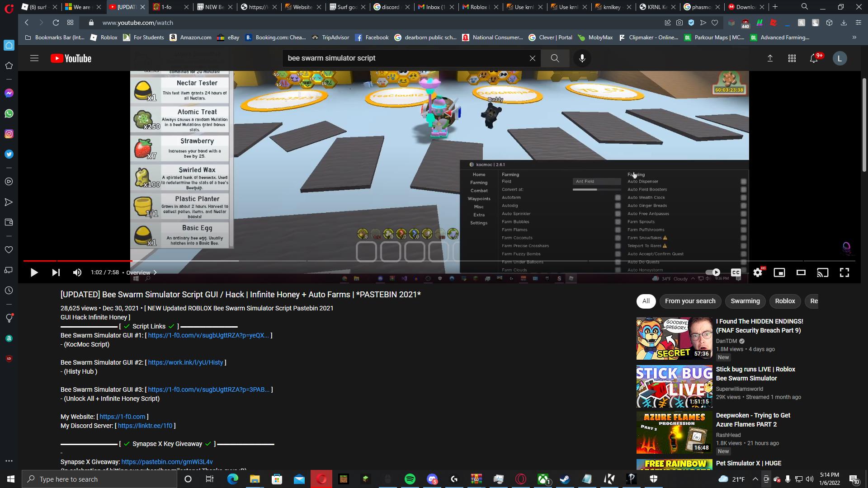Enter fullscreen video mode
Viewport: 868px width, 488px height.
click(844, 272)
